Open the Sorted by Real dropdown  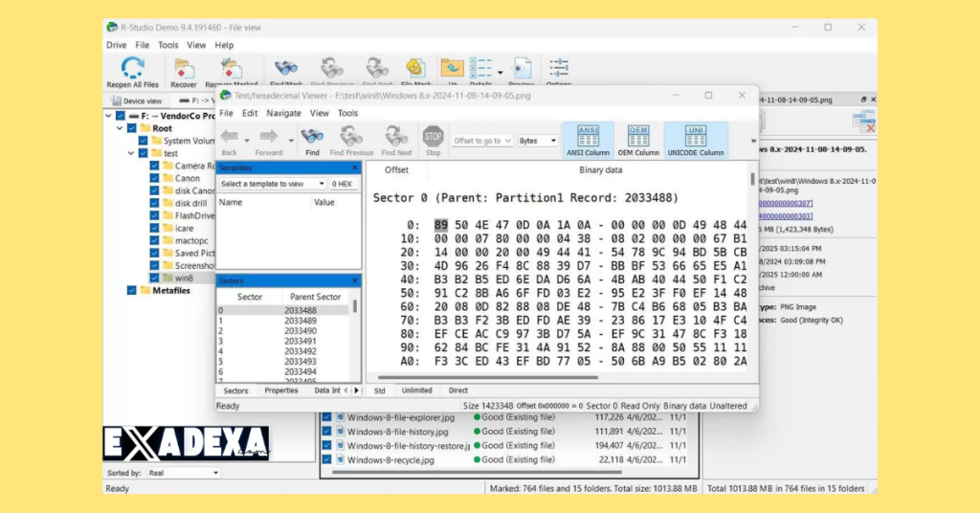tap(183, 473)
